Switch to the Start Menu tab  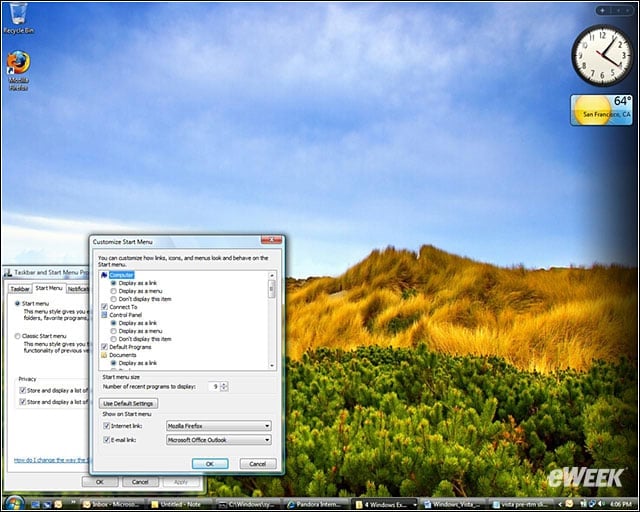coord(49,288)
